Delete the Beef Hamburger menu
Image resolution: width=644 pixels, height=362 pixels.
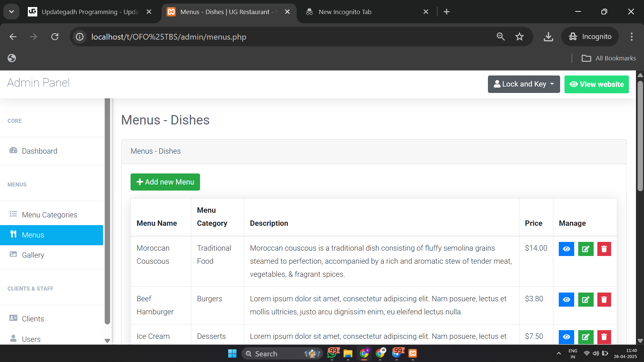coord(604,300)
